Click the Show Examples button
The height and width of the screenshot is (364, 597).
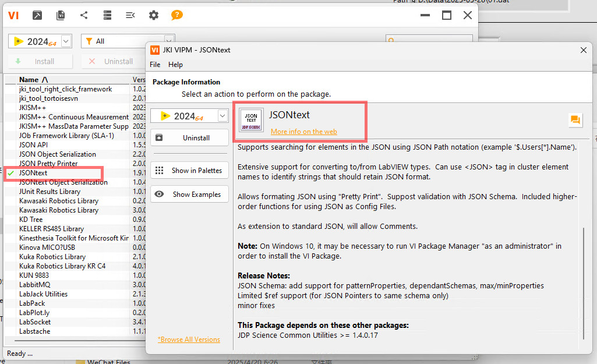click(x=189, y=195)
